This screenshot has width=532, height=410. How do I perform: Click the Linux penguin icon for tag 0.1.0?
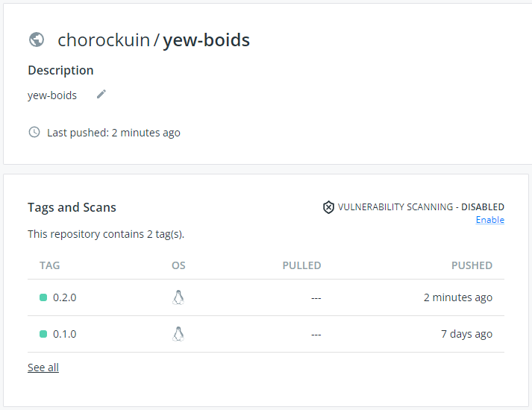tap(178, 334)
